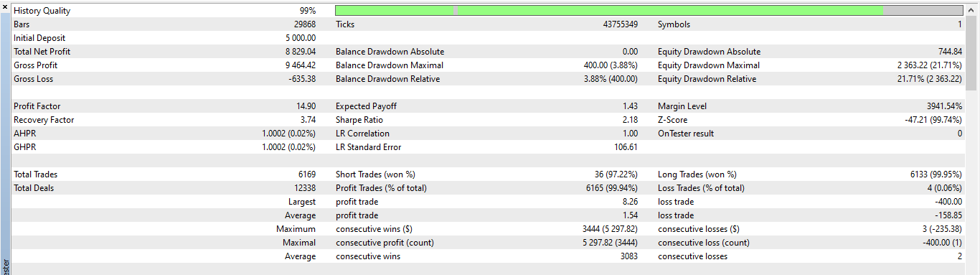Screen dimensions: 980x275
Task: Click the Recovery Factor value 3.74
Action: click(308, 120)
